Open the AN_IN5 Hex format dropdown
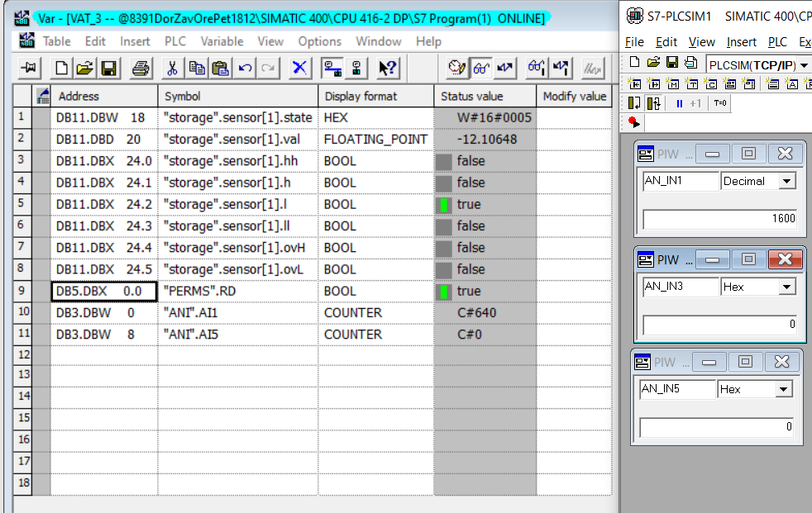The width and height of the screenshot is (812, 513). pyautogui.click(x=784, y=389)
